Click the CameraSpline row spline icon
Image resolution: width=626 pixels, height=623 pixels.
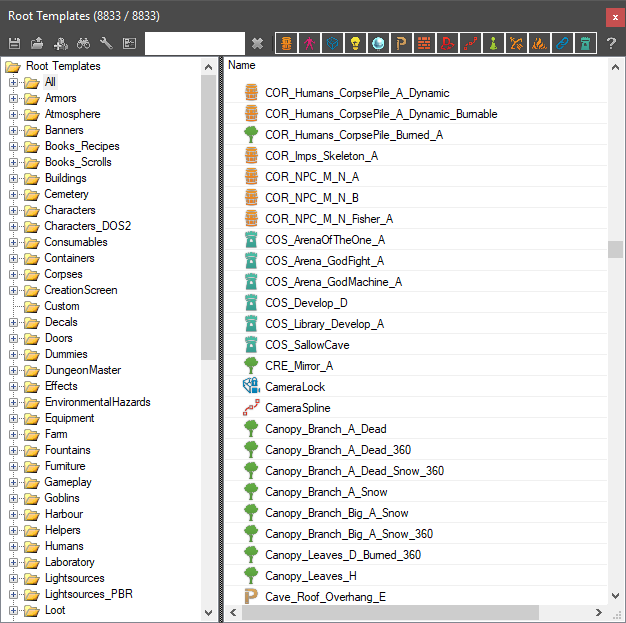click(x=251, y=407)
